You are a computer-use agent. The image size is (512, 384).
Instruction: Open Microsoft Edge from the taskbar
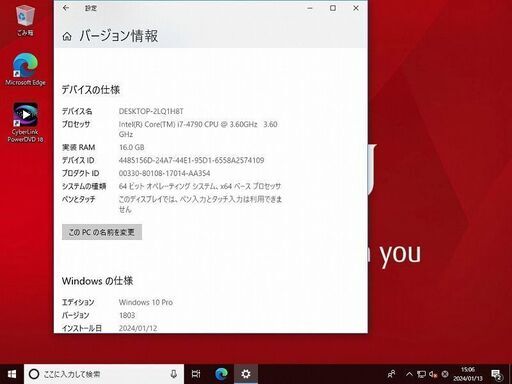221,374
